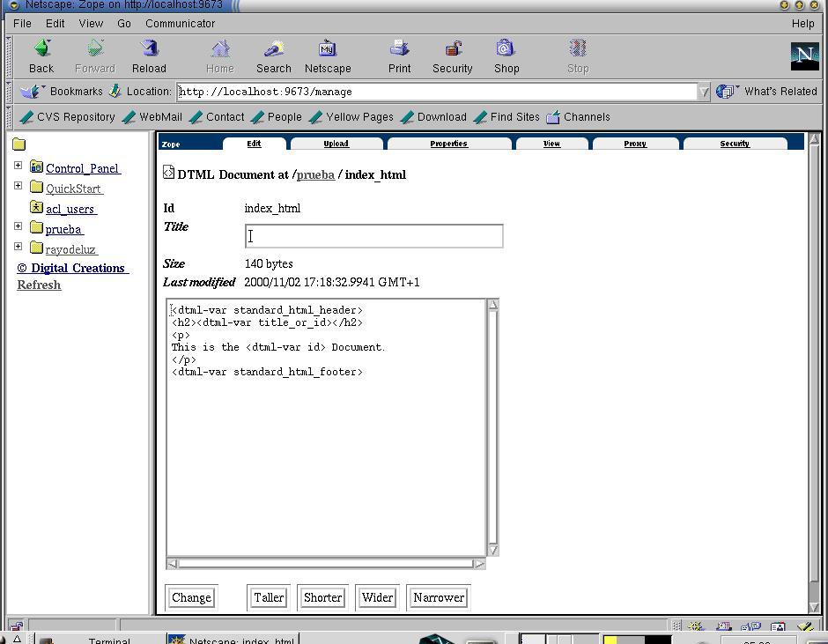Open the Download bookmark
Viewport: 828px width, 644px height.
click(x=433, y=117)
